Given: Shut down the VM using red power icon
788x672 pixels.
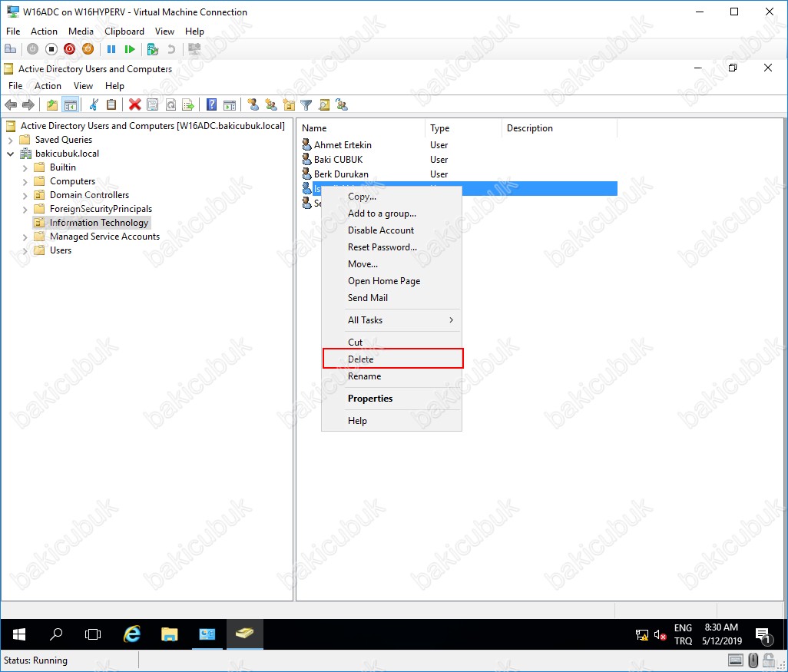Looking at the screenshot, I should click(x=69, y=48).
